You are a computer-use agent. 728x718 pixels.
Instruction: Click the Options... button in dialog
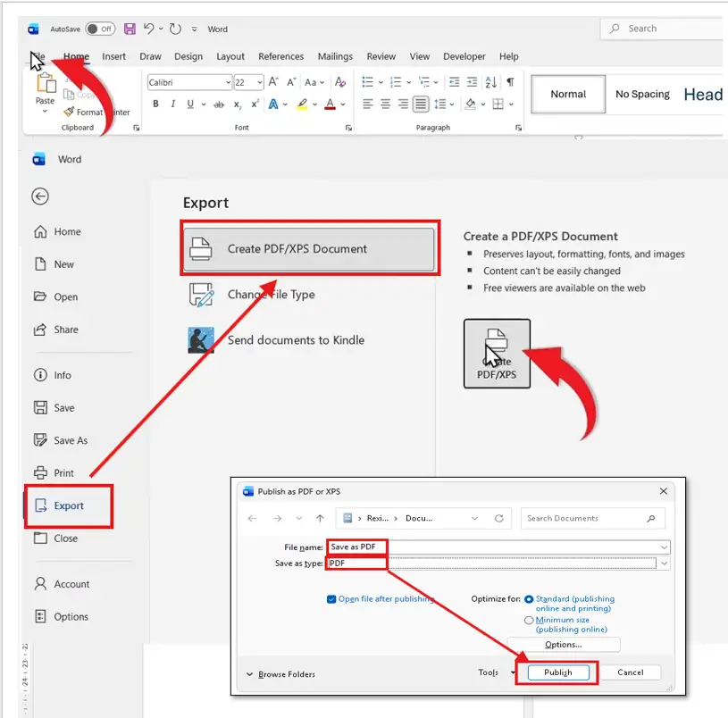pyautogui.click(x=564, y=645)
